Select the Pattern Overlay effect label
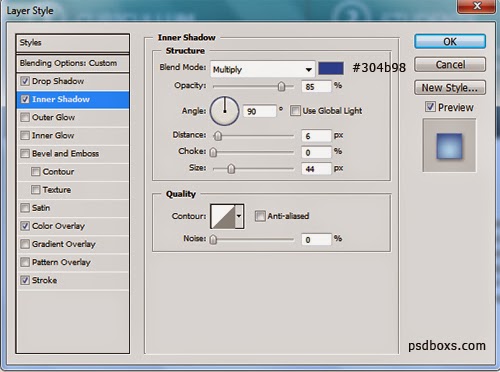This screenshot has width=500, height=372. pos(61,262)
